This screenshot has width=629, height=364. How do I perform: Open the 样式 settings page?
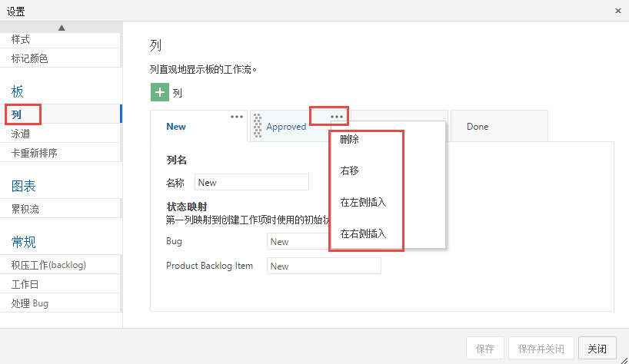pyautogui.click(x=60, y=40)
